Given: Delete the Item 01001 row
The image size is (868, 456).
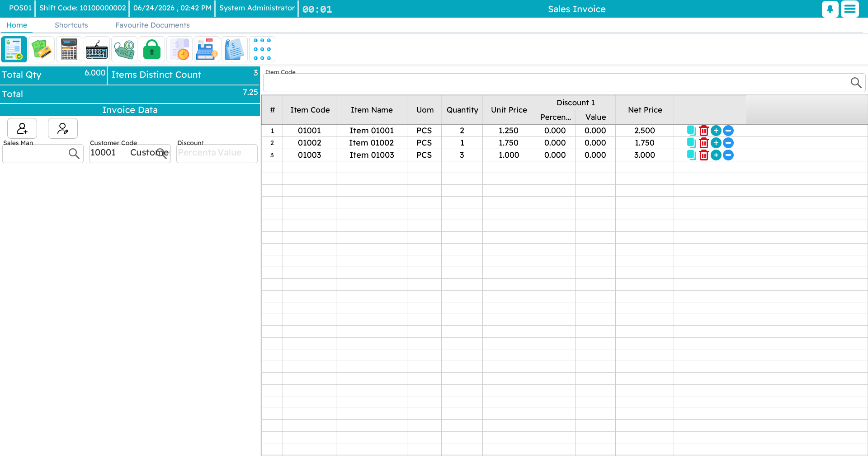Looking at the screenshot, I should pos(703,131).
